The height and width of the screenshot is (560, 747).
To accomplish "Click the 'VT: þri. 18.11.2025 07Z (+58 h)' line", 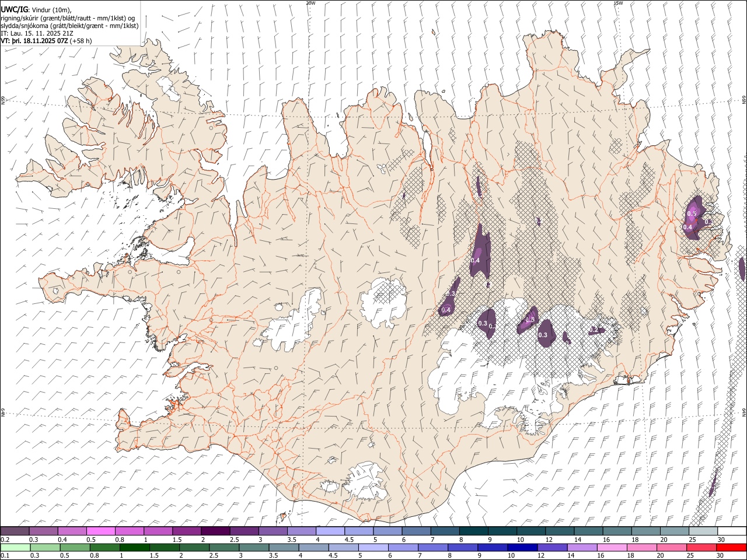I will [46, 41].
